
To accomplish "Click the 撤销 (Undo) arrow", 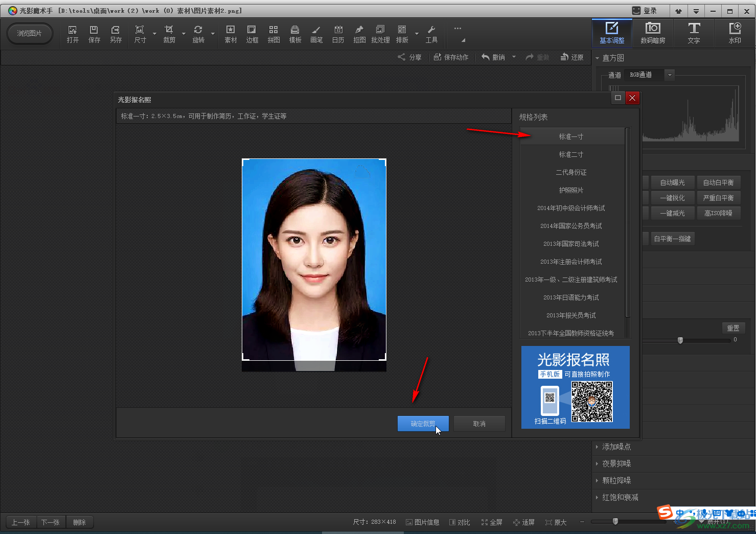I will pos(493,57).
